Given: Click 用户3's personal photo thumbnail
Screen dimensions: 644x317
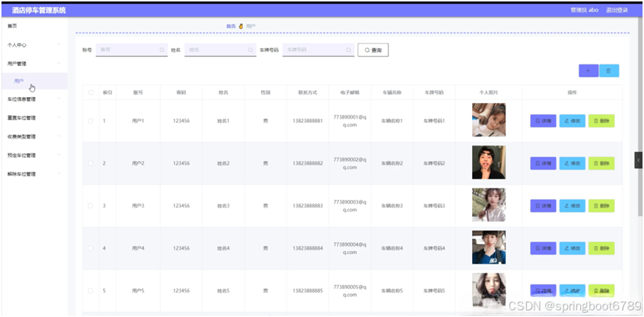Looking at the screenshot, I should click(x=489, y=204).
